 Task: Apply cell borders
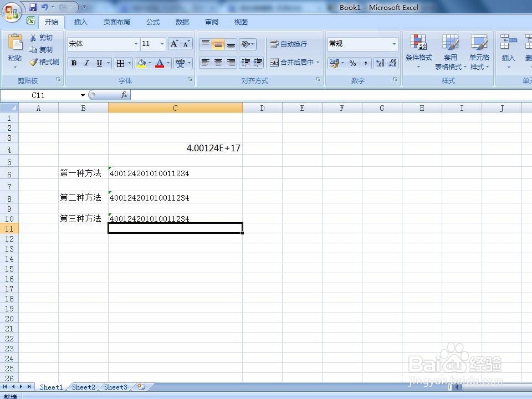coord(120,63)
